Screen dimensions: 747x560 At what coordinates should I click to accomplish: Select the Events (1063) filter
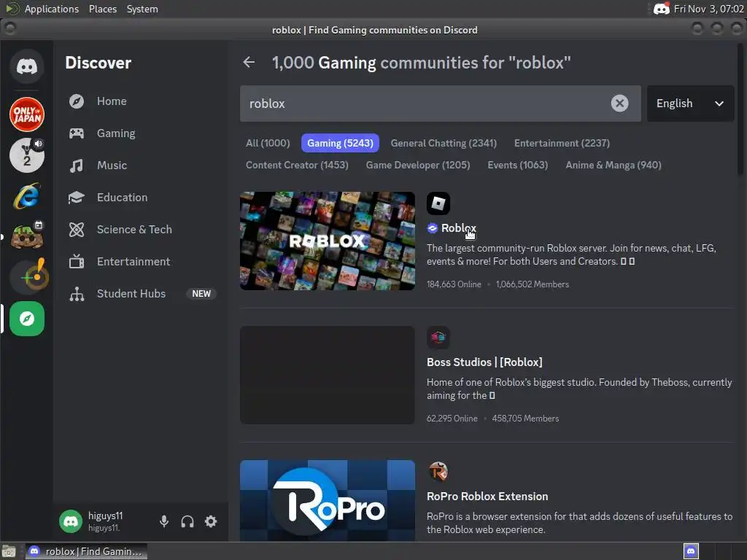pyautogui.click(x=517, y=165)
